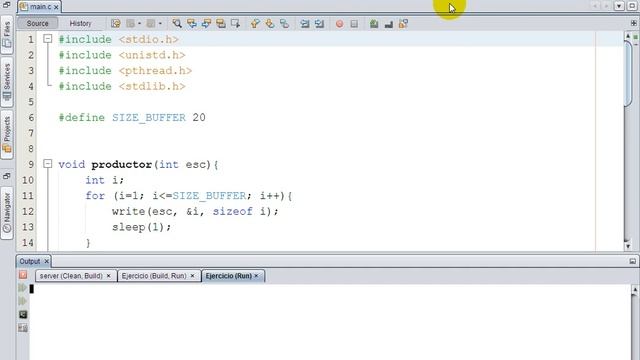The height and width of the screenshot is (360, 640).
Task: Select the main.c editor tab
Action: [40, 7]
